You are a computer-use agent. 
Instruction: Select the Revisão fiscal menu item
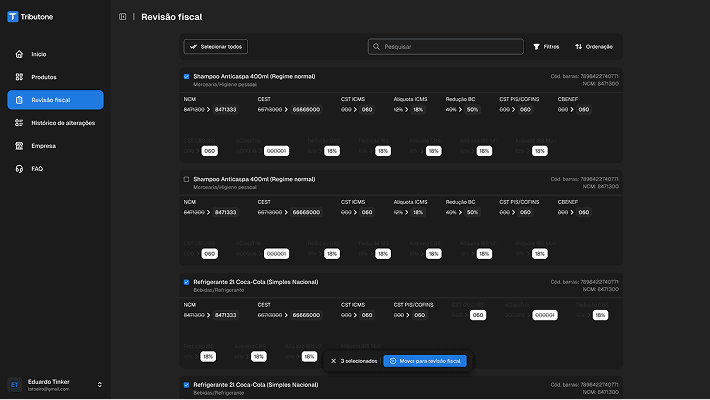pos(55,100)
